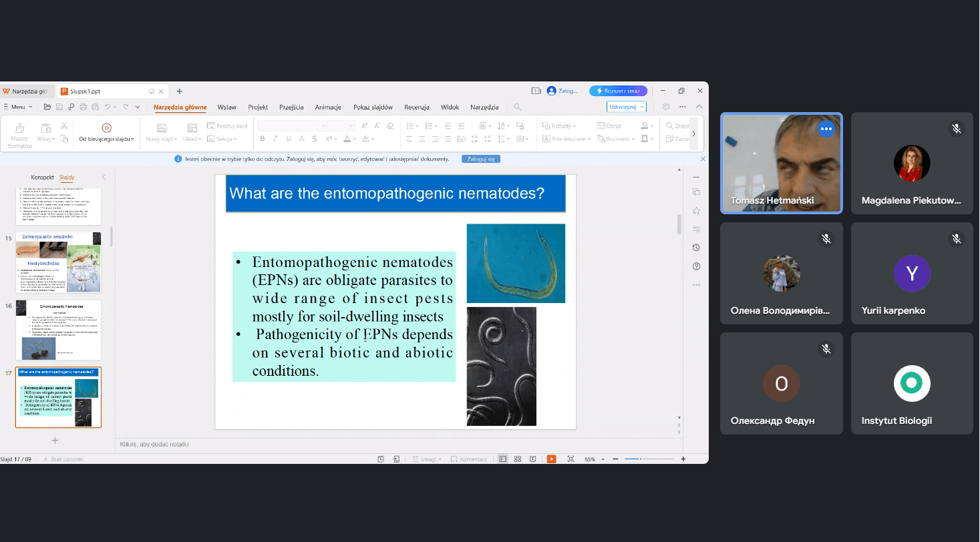Image resolution: width=980 pixels, height=542 pixels.
Task: Expand the Menu dropdown
Action: point(18,107)
